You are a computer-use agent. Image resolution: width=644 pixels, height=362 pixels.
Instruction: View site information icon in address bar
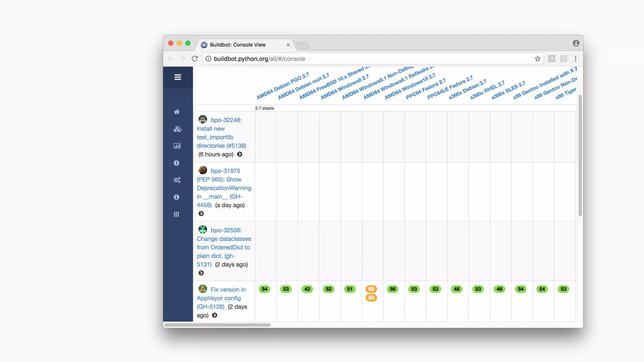tap(208, 59)
